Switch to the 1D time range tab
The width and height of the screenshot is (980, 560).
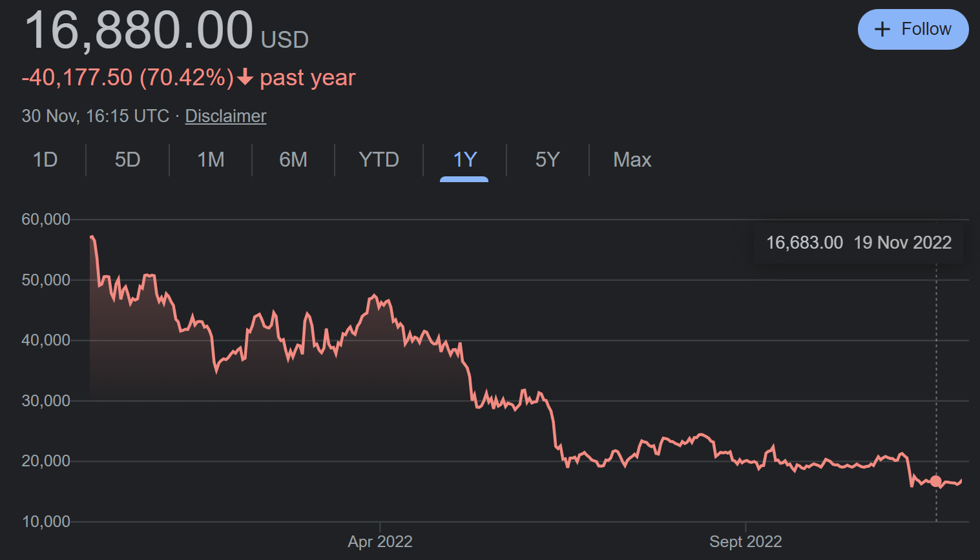pyautogui.click(x=45, y=160)
